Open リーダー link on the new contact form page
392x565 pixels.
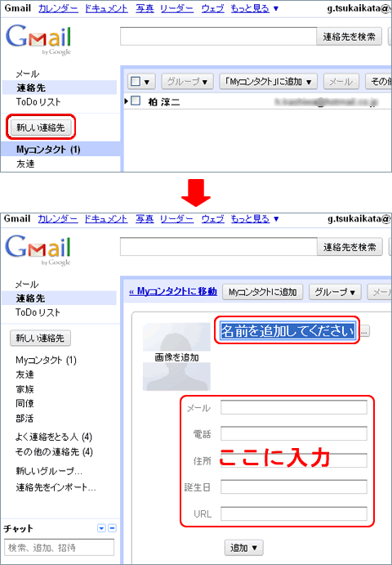[176, 218]
